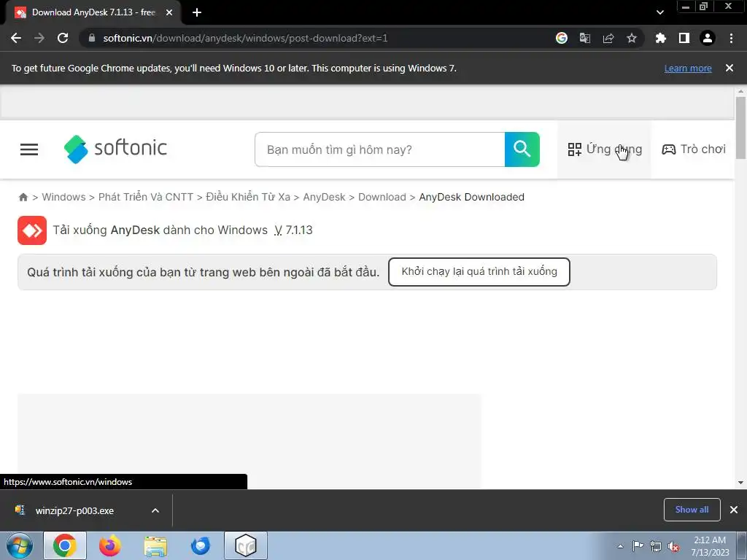Image resolution: width=747 pixels, height=560 pixels.
Task: Click the red AnyDesk app icon
Action: 32,230
